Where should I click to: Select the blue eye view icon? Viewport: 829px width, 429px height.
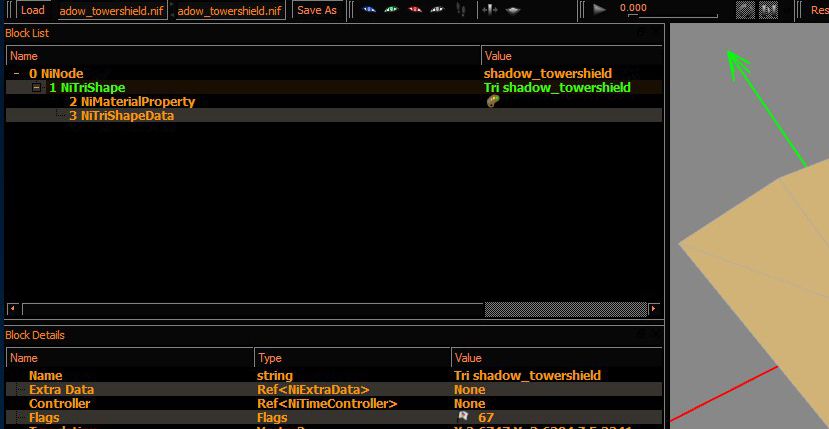pos(369,10)
